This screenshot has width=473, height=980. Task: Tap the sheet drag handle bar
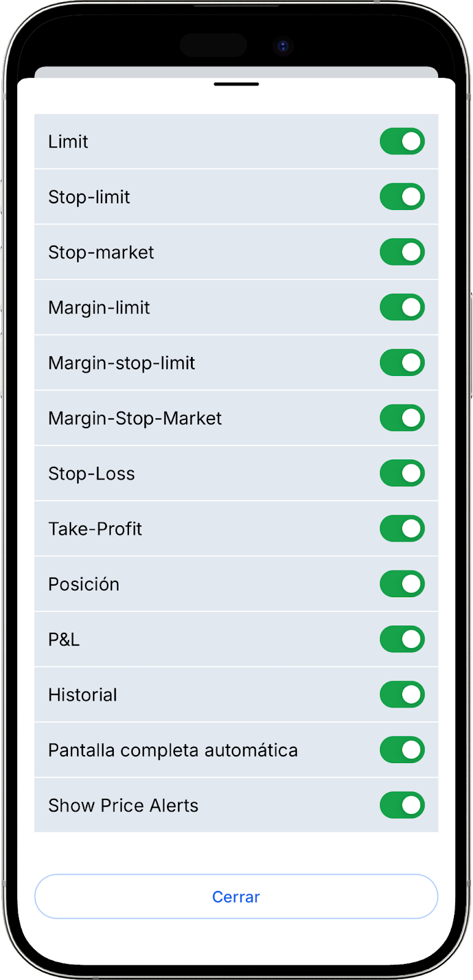click(x=236, y=84)
